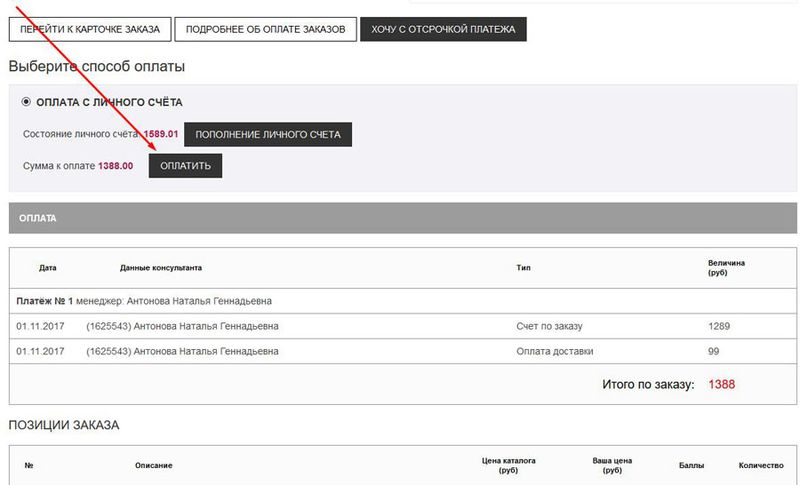Click the date in the Оплата доставки row
Screen dimensions: 800x485
[40, 351]
